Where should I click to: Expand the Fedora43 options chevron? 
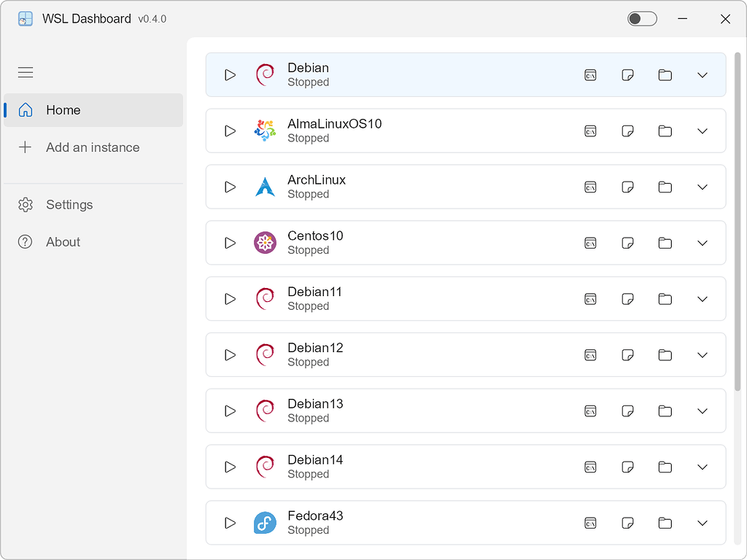pos(703,524)
